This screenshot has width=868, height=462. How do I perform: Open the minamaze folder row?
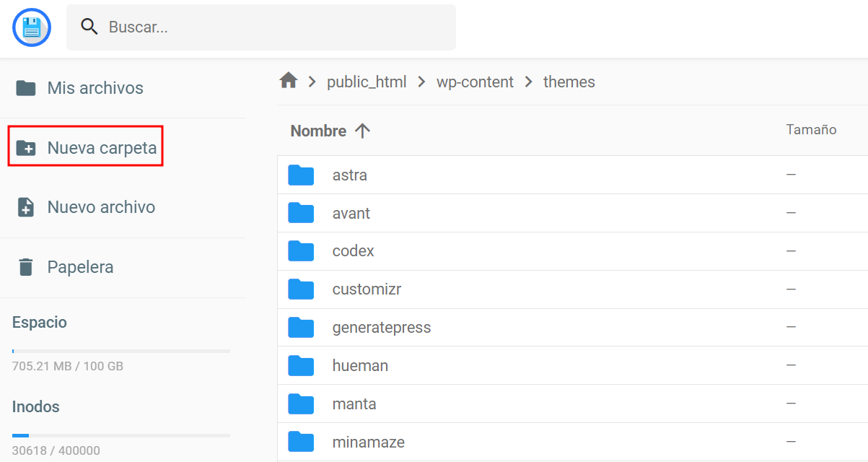click(368, 441)
